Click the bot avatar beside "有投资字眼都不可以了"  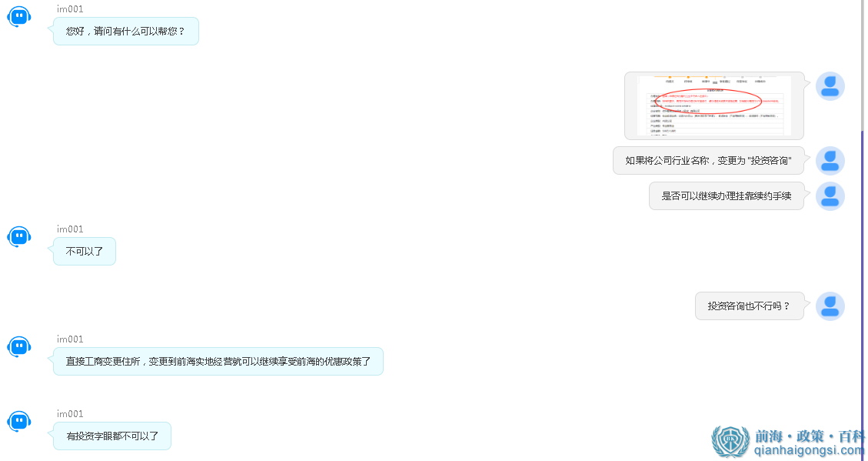click(x=18, y=421)
